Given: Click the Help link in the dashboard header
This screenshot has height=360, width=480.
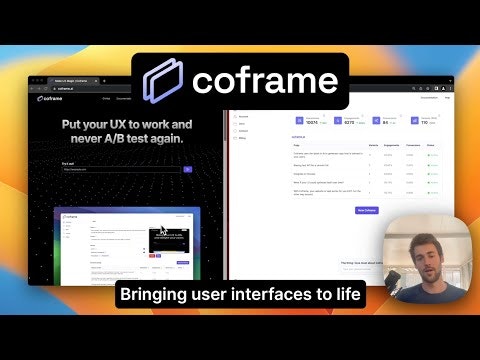Looking at the screenshot, I should [x=447, y=98].
